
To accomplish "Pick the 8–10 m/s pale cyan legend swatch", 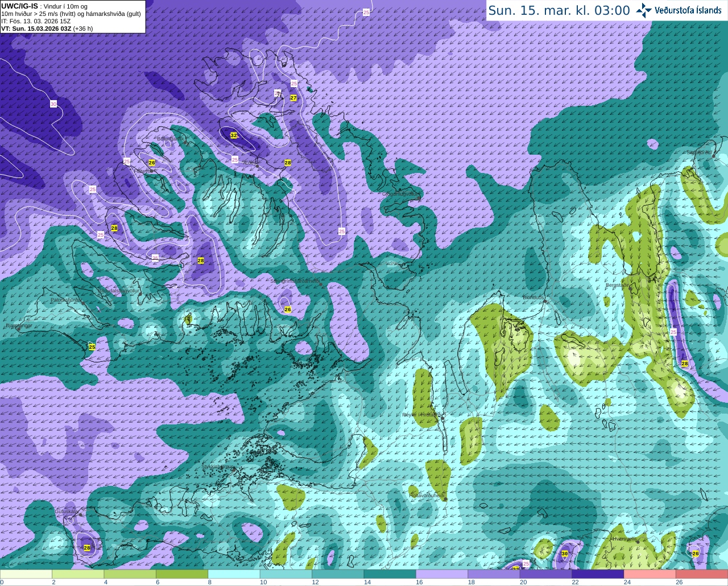I will (x=234, y=574).
